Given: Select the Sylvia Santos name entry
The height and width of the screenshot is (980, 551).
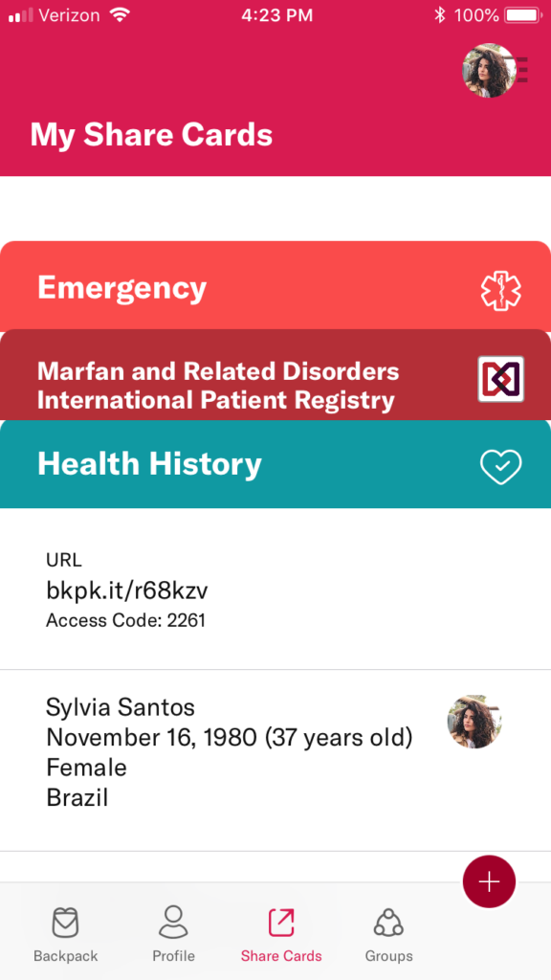Looking at the screenshot, I should pyautogui.click(x=121, y=708).
